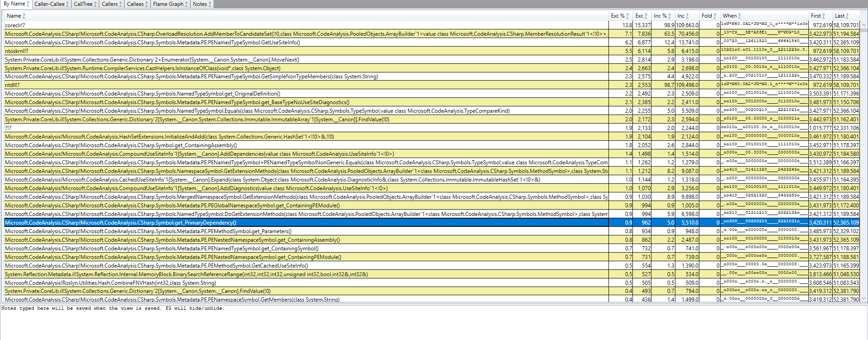Click the vertical scrollbar down arrow
Viewport: 868px width, 340px height.
click(x=864, y=298)
